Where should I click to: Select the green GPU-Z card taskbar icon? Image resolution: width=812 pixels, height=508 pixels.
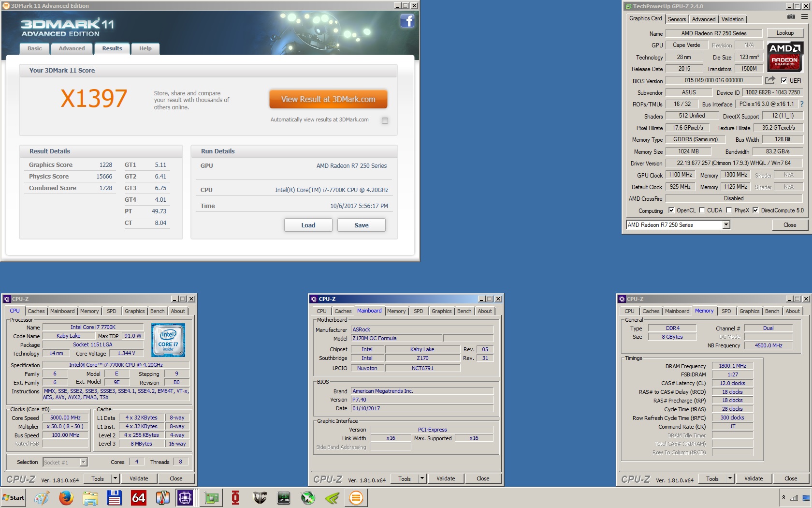click(x=211, y=498)
